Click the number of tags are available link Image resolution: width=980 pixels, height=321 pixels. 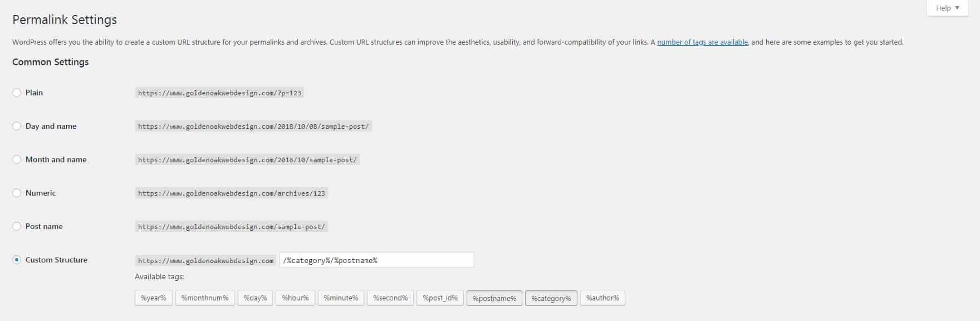[x=703, y=42]
